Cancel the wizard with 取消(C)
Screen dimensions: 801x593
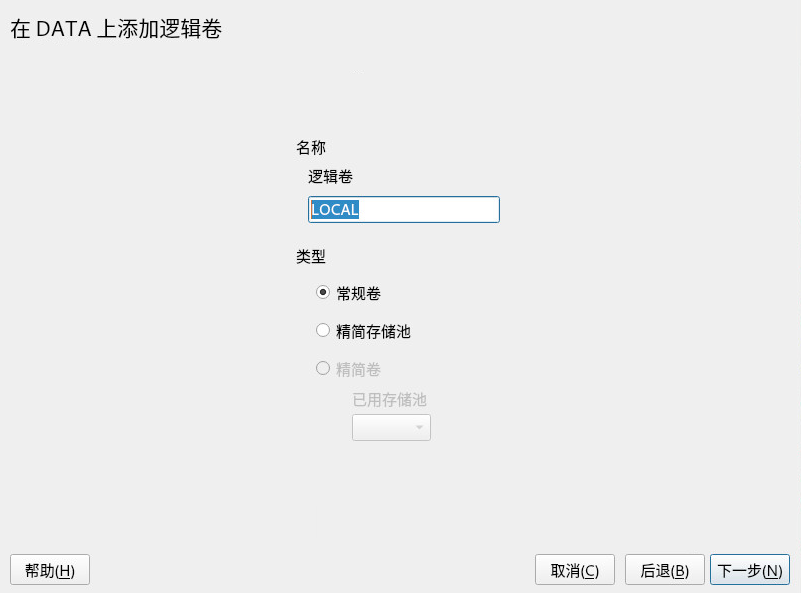click(x=575, y=570)
